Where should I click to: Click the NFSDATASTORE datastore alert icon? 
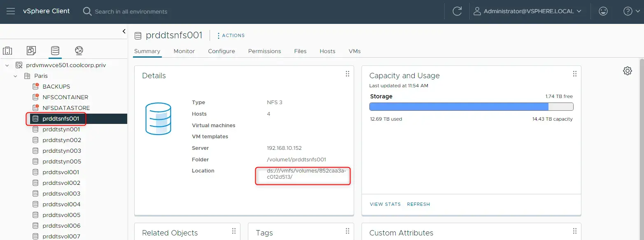(x=35, y=108)
